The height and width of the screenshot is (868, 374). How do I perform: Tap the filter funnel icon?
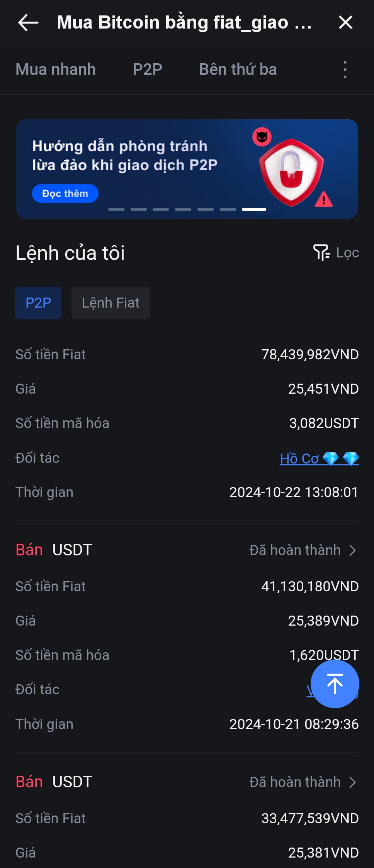click(x=321, y=253)
